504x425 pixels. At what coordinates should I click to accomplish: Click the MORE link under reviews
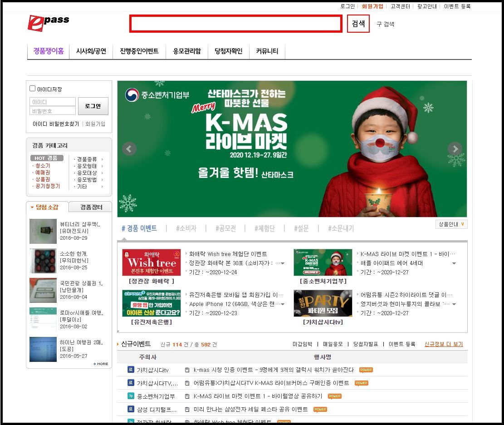pos(101,364)
